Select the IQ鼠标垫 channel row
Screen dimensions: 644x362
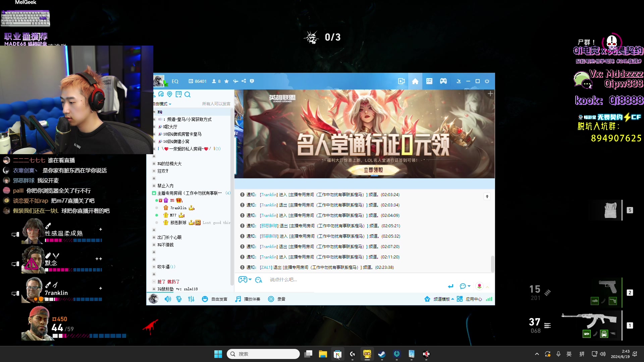[x=177, y=289]
